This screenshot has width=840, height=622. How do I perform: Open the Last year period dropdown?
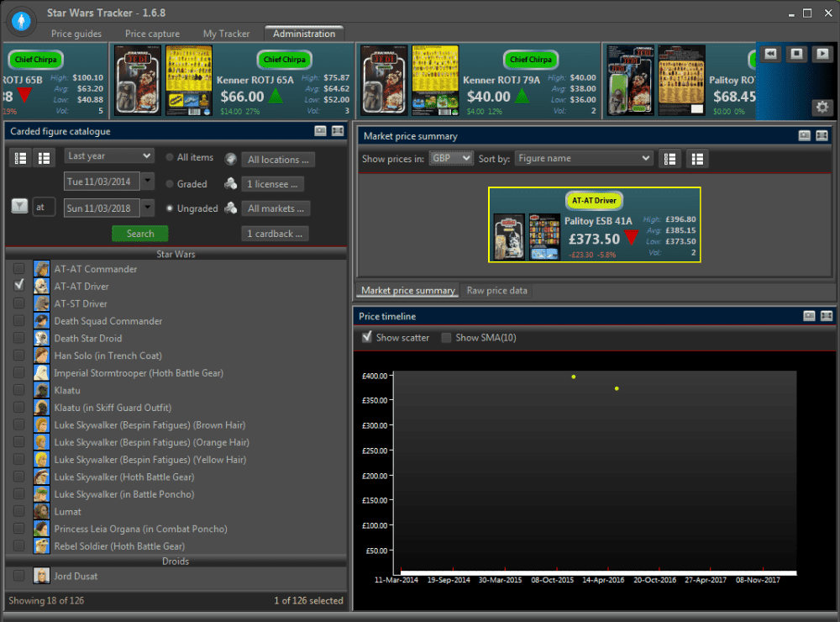point(109,155)
